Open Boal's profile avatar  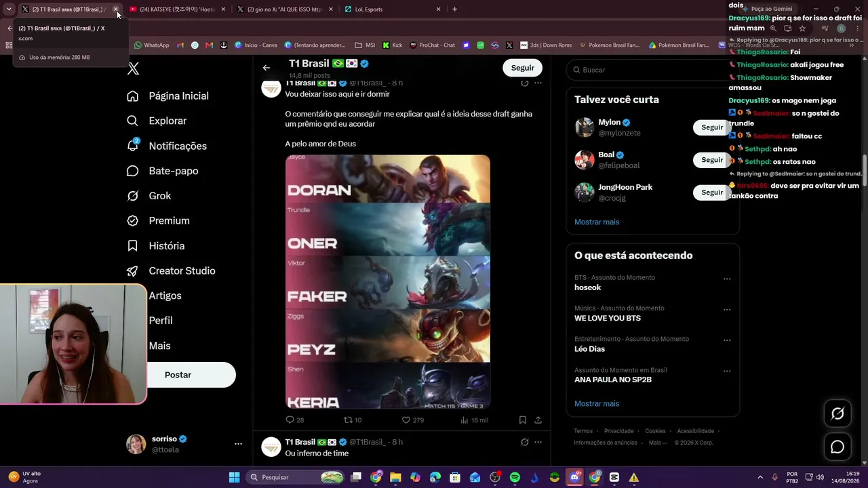tap(585, 160)
